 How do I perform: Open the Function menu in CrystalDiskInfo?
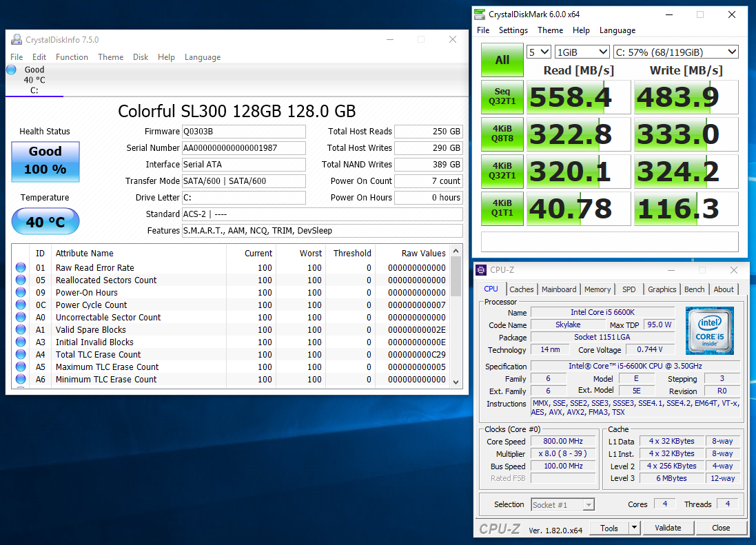click(x=72, y=57)
